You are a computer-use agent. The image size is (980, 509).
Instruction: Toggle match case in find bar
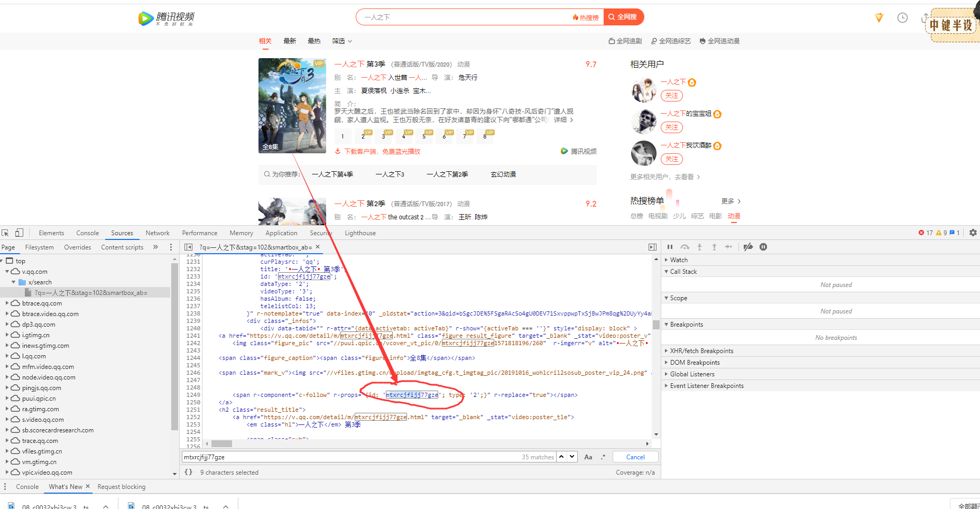(588, 457)
